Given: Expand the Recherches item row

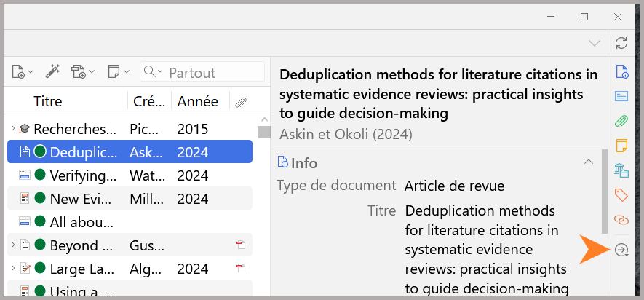Looking at the screenshot, I should (x=13, y=129).
